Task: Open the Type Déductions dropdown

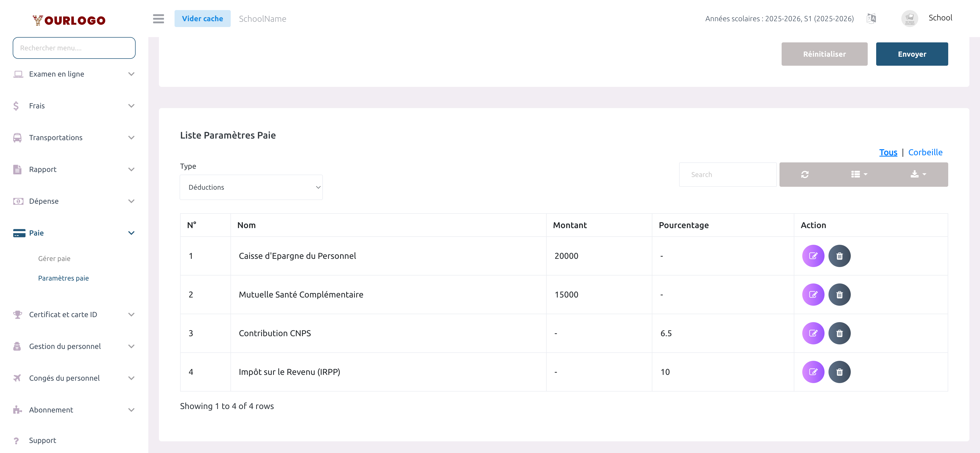Action: coord(251,187)
